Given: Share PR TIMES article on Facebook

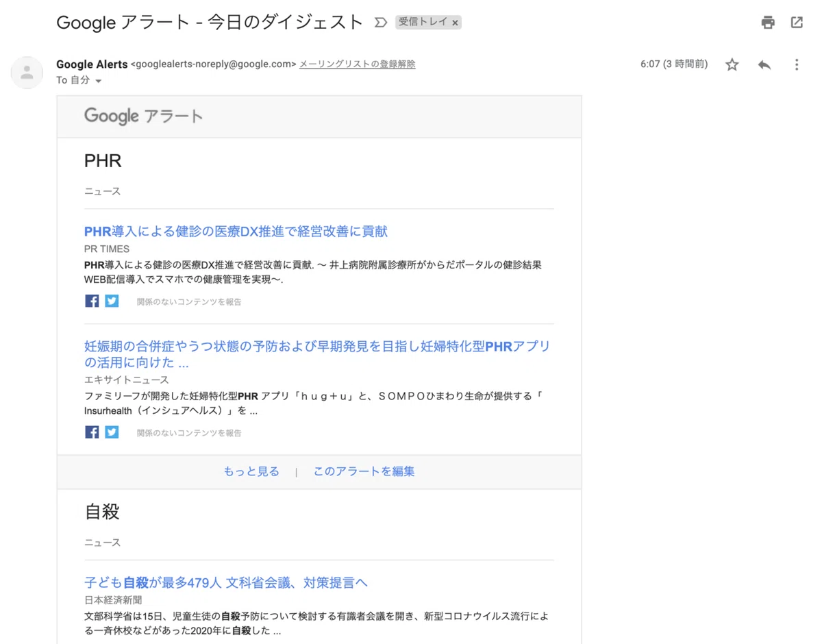Looking at the screenshot, I should 92,301.
